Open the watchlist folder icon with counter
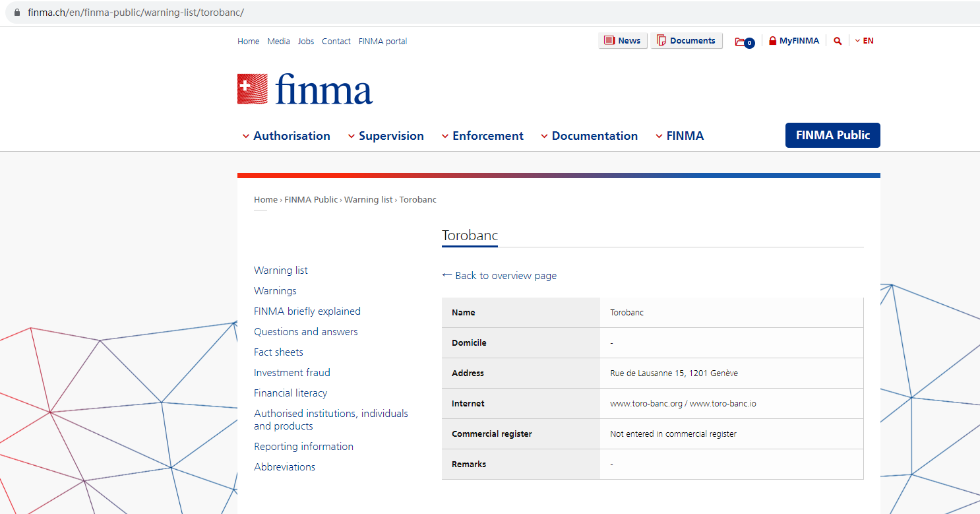The image size is (980, 514). coord(745,42)
